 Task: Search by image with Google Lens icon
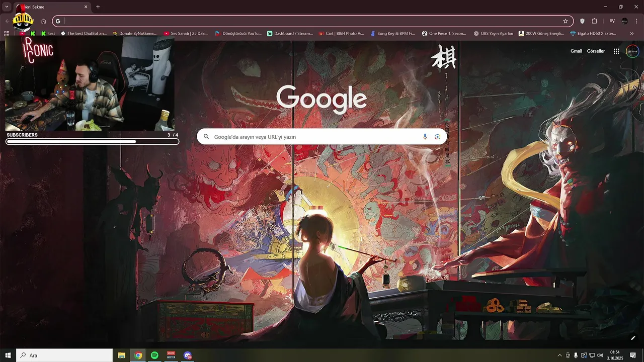pyautogui.click(x=437, y=137)
